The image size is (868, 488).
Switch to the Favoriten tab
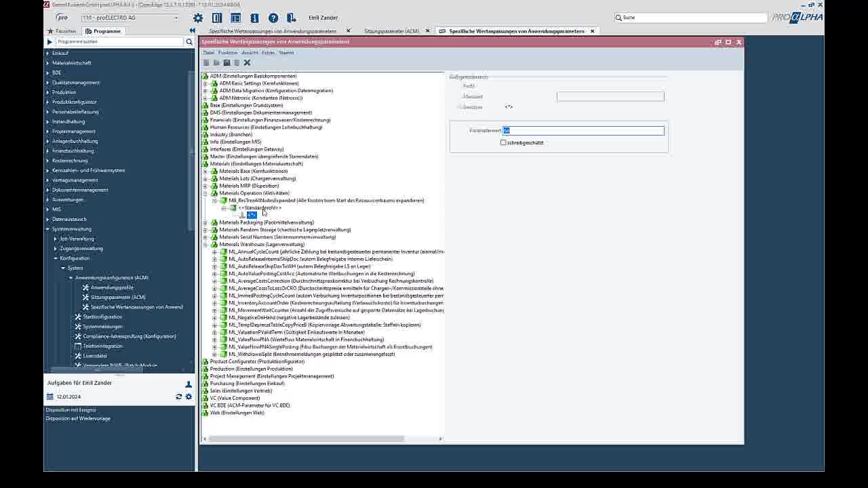[x=62, y=31]
